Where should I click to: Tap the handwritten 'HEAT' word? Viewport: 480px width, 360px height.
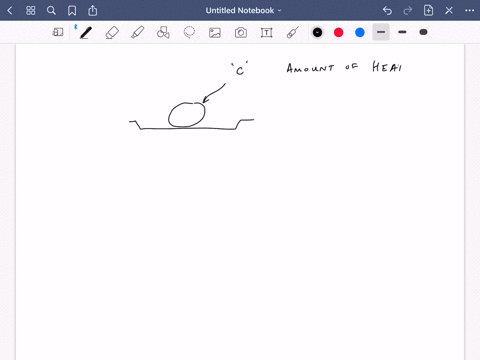(387, 67)
